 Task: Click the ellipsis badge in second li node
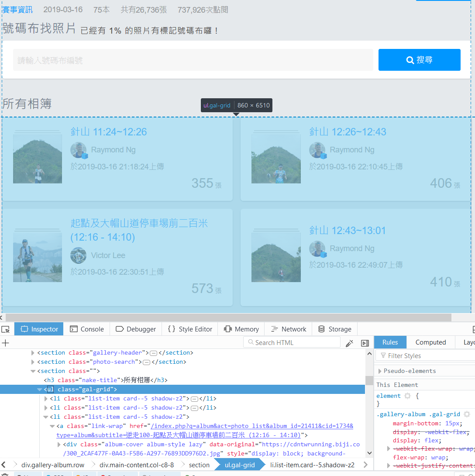[195, 408]
